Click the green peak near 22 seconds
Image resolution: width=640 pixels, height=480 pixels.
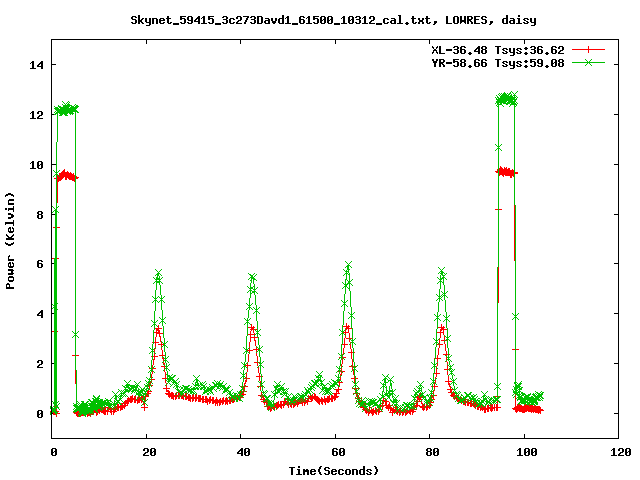158,273
